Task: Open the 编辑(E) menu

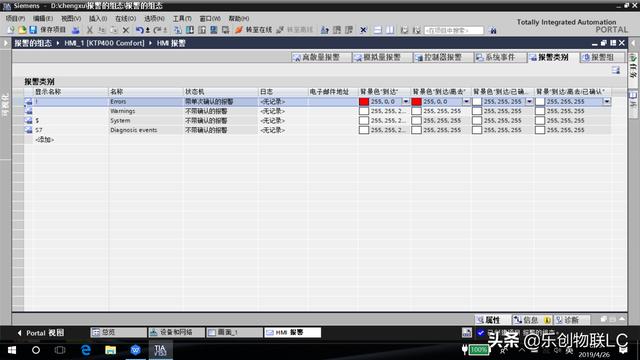Action: coord(43,18)
